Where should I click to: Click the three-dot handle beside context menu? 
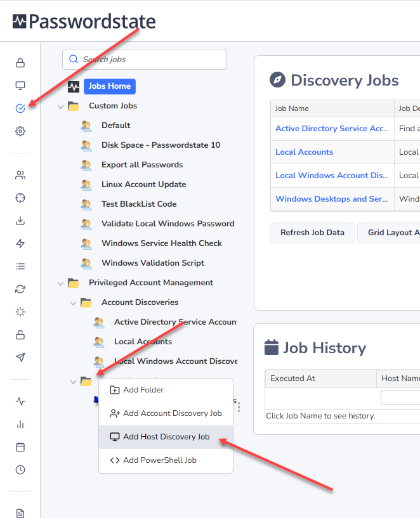click(239, 407)
